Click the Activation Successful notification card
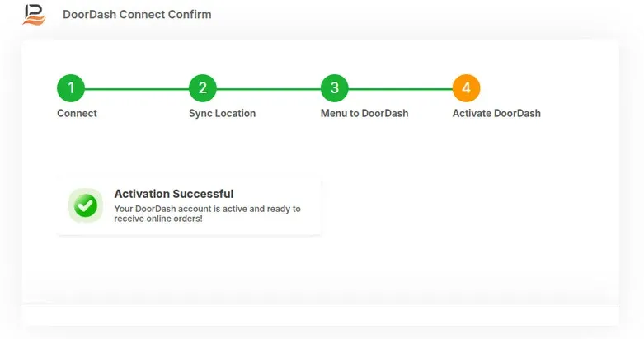644x339 pixels. tap(189, 206)
